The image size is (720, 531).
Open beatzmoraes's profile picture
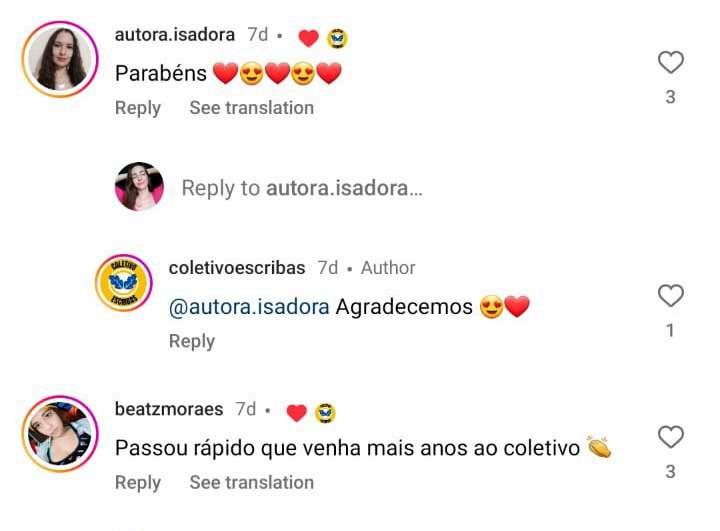(x=60, y=434)
